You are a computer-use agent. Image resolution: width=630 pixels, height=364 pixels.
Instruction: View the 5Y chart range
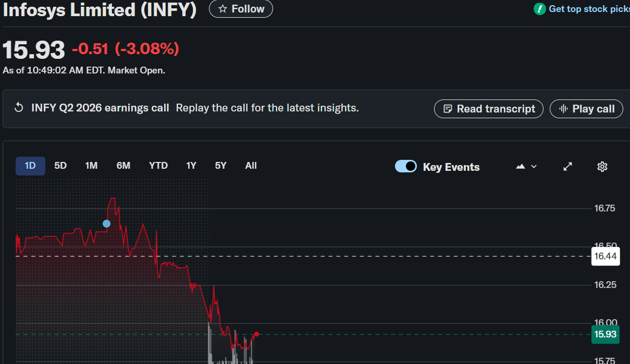(x=221, y=166)
